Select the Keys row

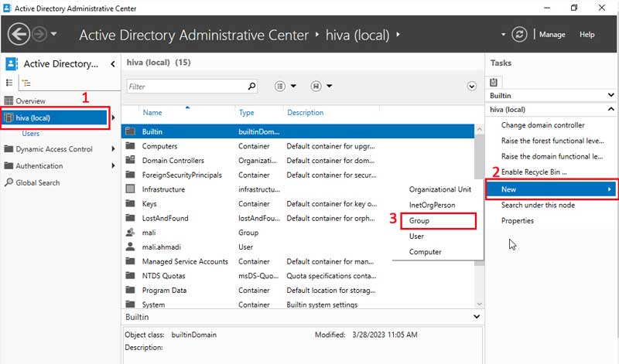(x=298, y=203)
